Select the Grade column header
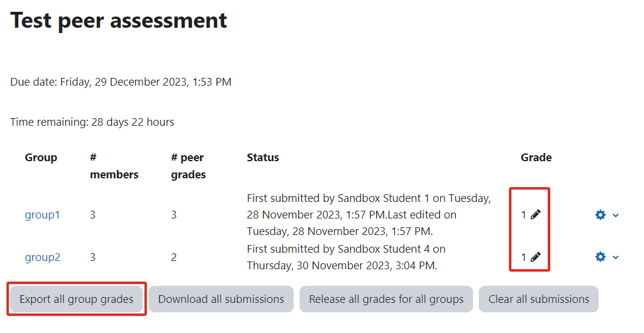Screen dimensions: 644x333 [x=536, y=158]
